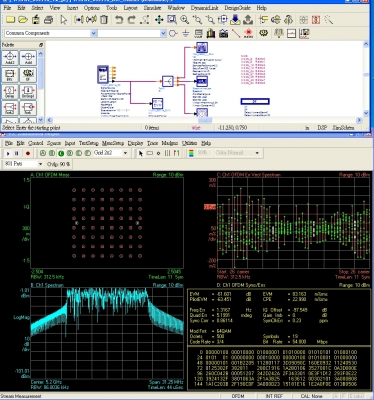
Task: Click the rainbow color display icon in VSA toolbar
Action: tap(191, 153)
